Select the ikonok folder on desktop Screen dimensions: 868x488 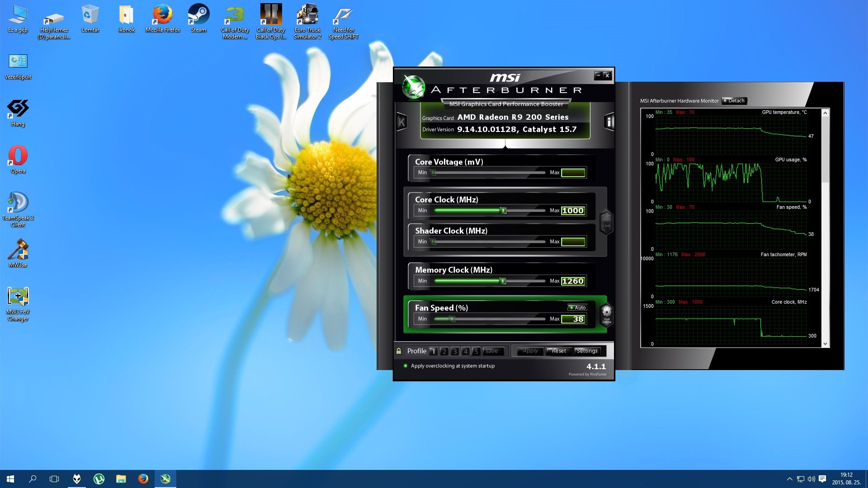click(x=126, y=19)
